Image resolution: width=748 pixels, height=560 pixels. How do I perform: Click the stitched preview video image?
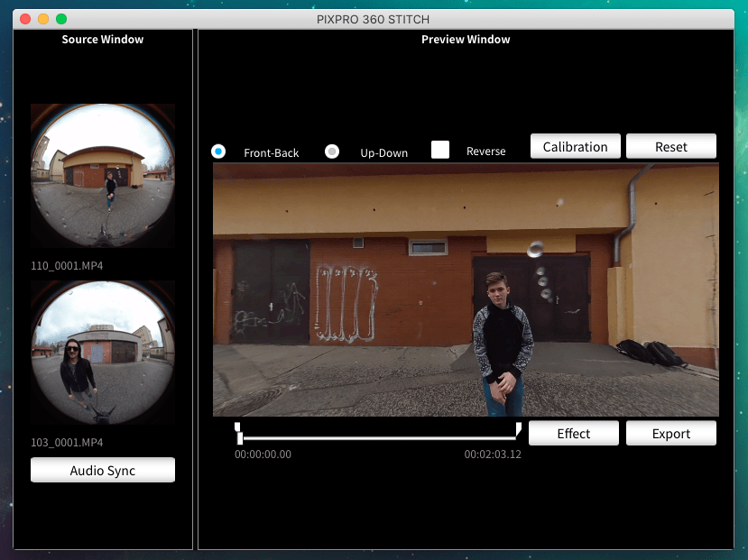(466, 289)
